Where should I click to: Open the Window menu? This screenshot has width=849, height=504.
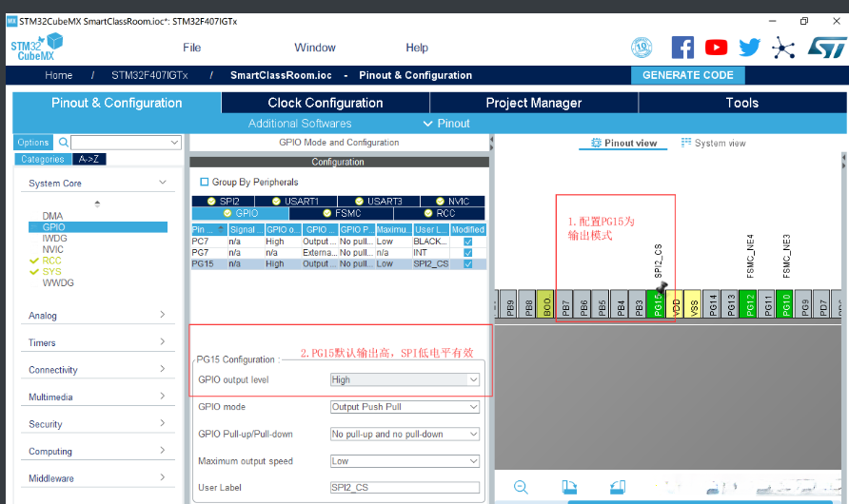point(315,48)
